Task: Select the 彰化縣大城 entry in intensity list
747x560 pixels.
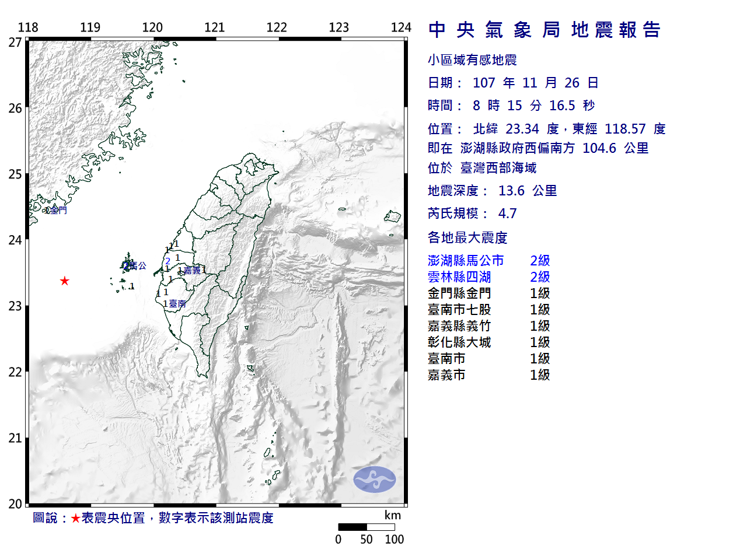Action: click(459, 342)
